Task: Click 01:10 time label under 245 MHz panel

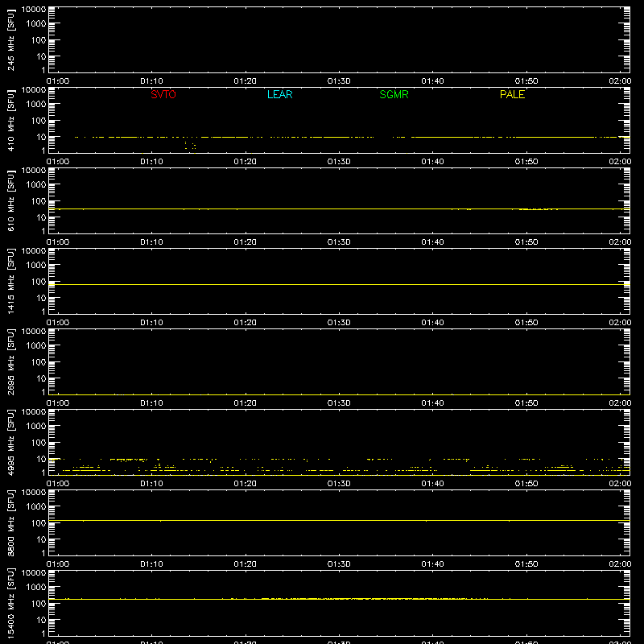Action: pos(151,81)
